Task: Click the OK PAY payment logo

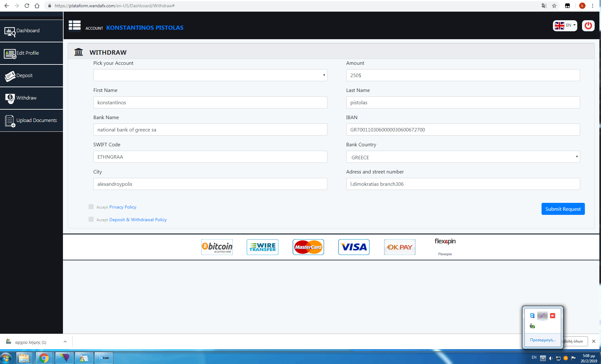Action: coord(400,247)
